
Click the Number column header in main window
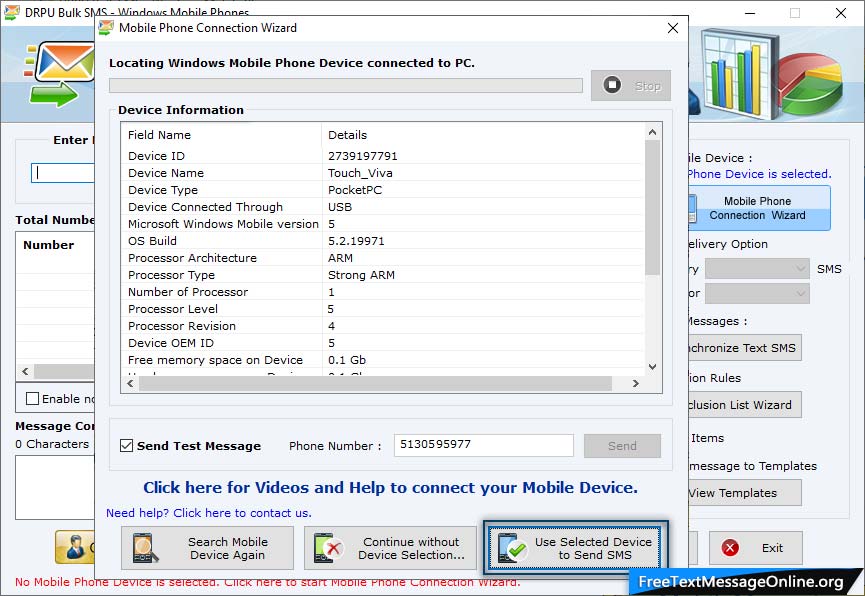click(x=49, y=245)
